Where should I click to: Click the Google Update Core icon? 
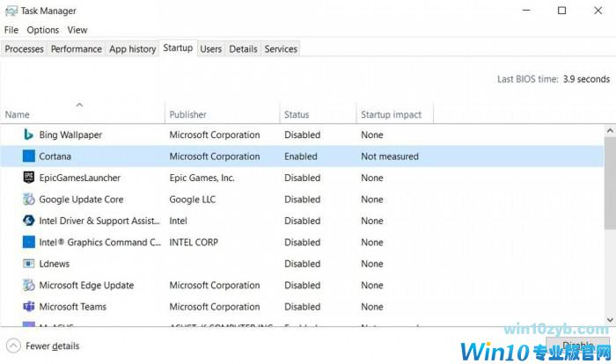click(x=28, y=200)
